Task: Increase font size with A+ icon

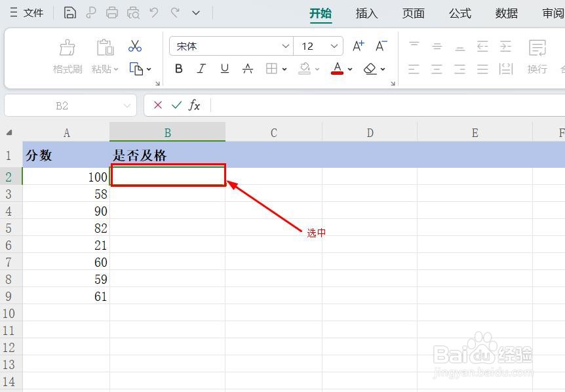Action: (x=358, y=46)
